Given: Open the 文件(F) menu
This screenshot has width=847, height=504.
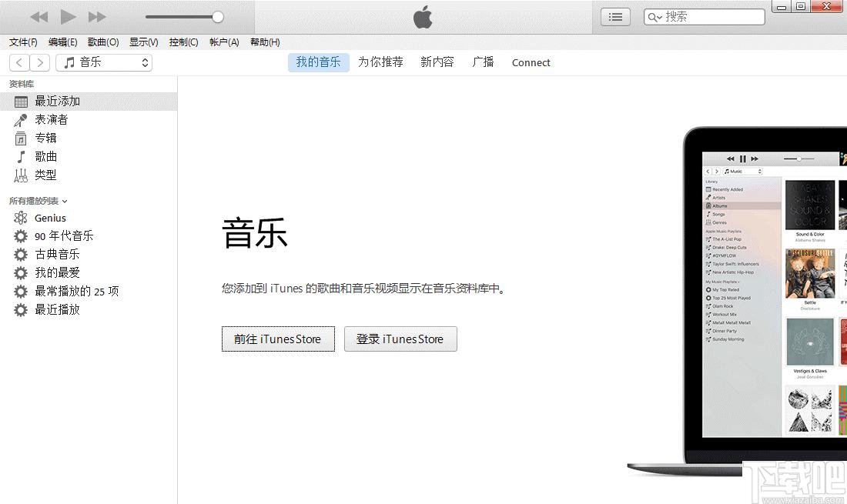Looking at the screenshot, I should pos(23,42).
